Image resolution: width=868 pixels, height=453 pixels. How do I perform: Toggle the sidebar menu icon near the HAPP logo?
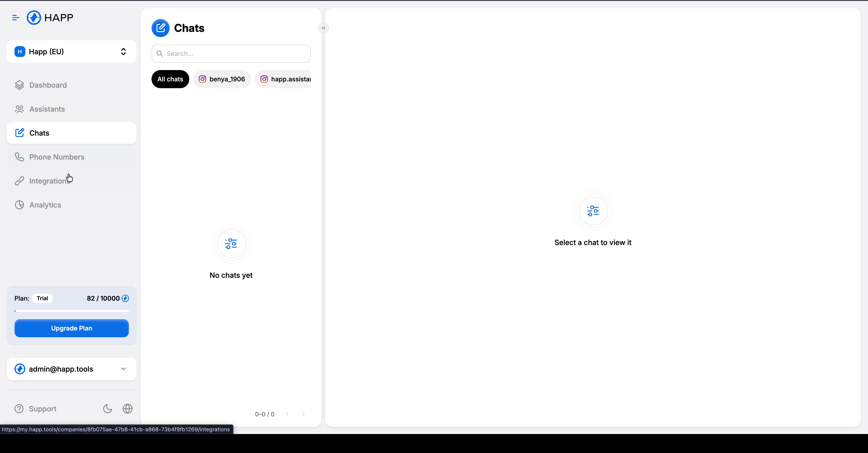16,17
